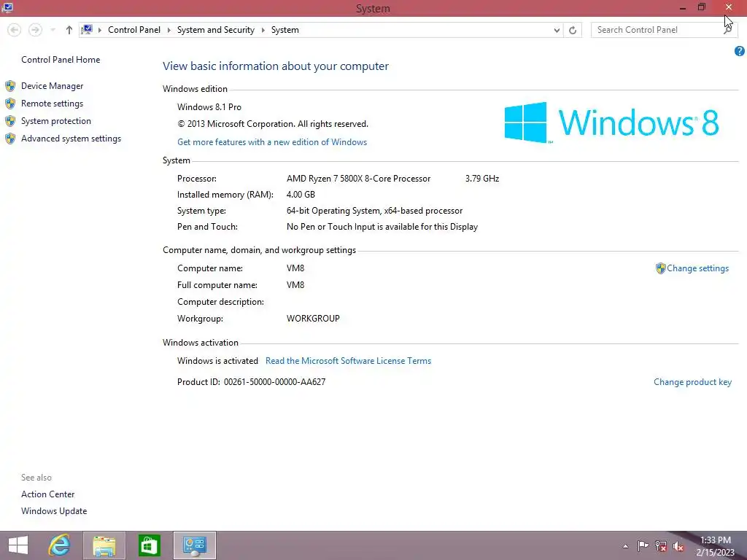Open the Windows Store taskbar icon

coord(149,545)
